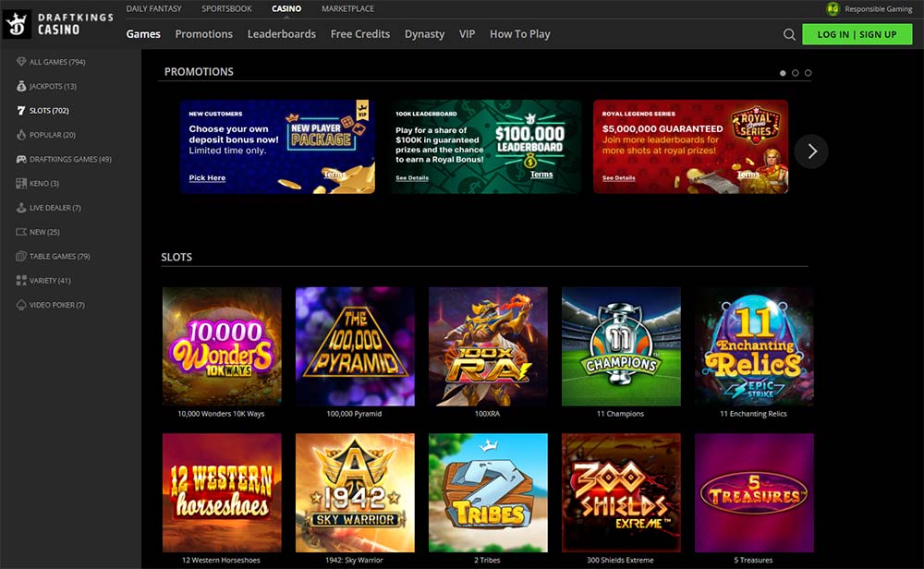Select LIVE DEALER (7) category
Viewport: 924px width, 569px height.
(55, 208)
